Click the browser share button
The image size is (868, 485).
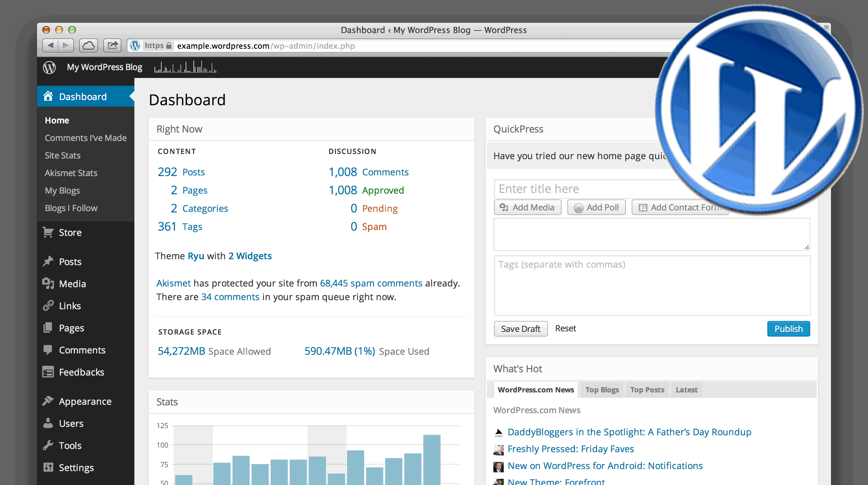coord(112,45)
